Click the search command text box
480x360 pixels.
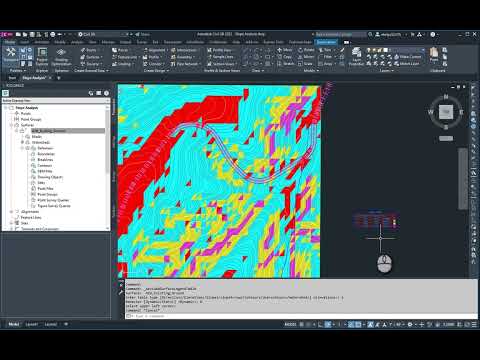pos(340,34)
